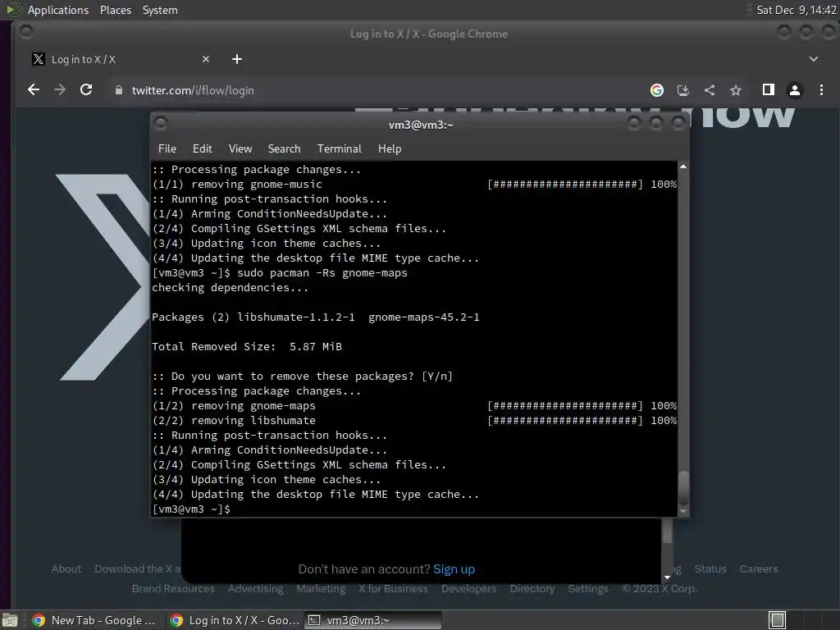Open Chrome's three-dot menu
840x630 pixels.
click(x=821, y=90)
